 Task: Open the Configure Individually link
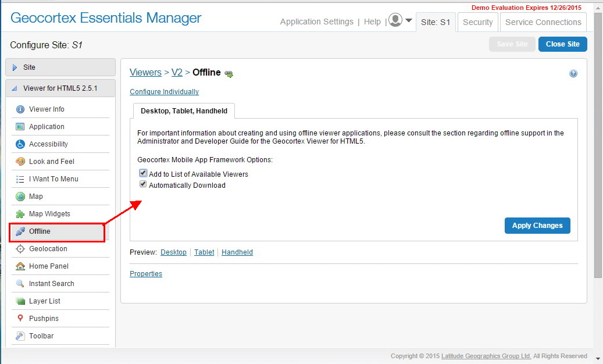[x=164, y=91]
